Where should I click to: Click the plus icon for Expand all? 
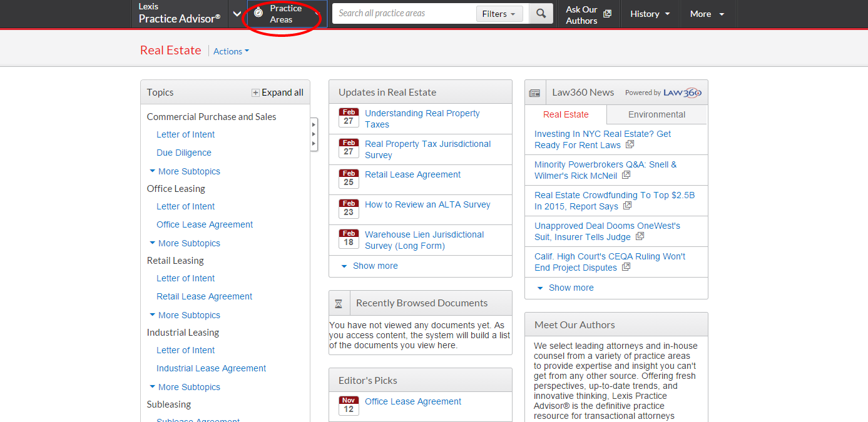pos(255,93)
